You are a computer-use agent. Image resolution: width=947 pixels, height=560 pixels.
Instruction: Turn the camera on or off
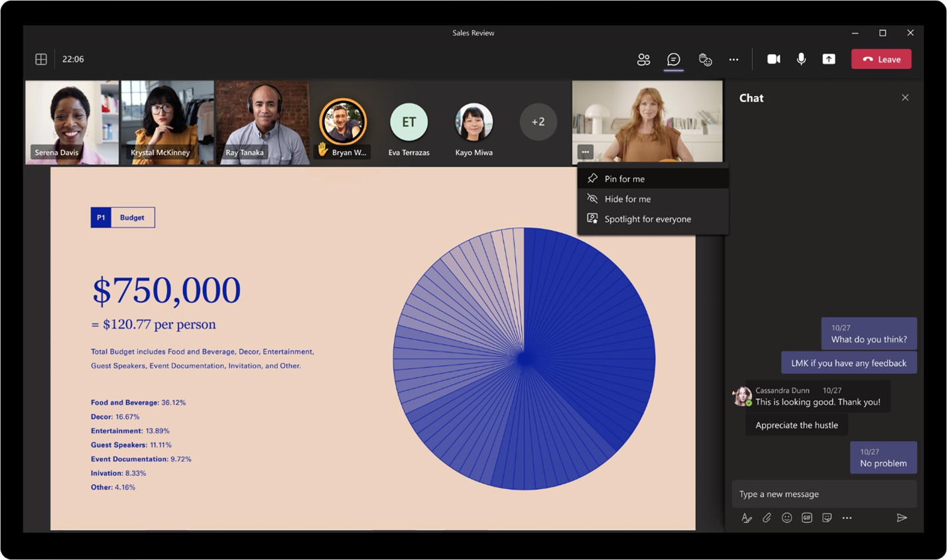pos(773,59)
